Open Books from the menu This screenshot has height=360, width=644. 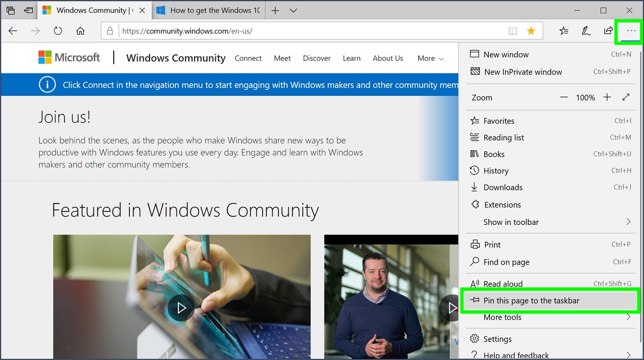click(x=551, y=154)
